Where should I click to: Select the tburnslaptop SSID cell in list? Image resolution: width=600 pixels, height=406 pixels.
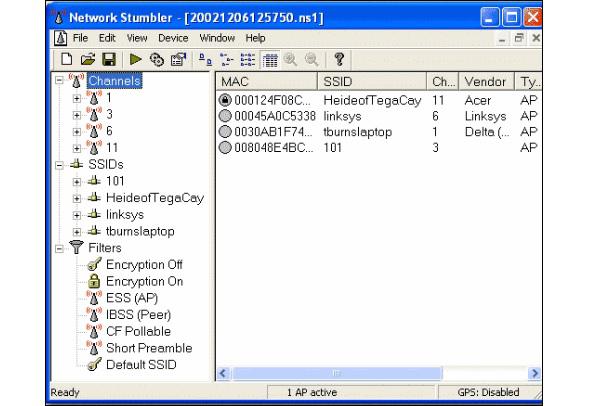pyautogui.click(x=358, y=132)
